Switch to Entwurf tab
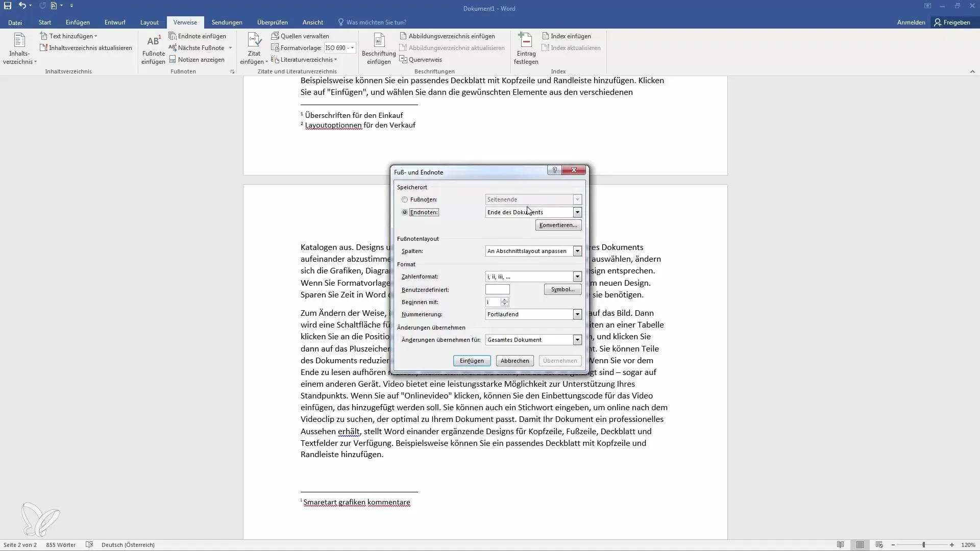The height and width of the screenshot is (551, 980). tap(115, 22)
